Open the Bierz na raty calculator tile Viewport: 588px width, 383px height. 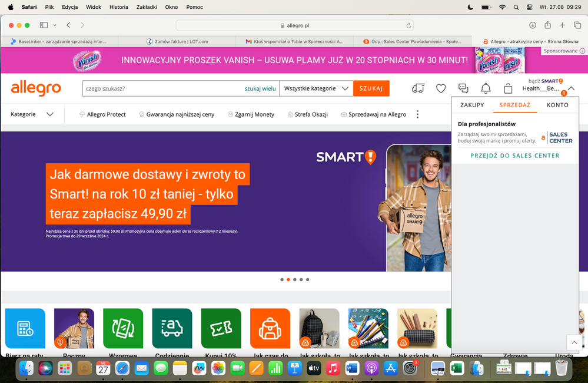25,329
